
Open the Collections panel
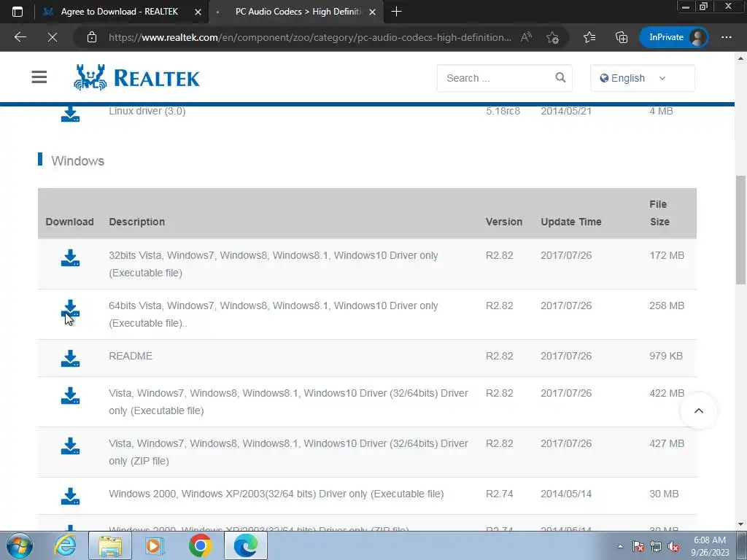(x=622, y=37)
